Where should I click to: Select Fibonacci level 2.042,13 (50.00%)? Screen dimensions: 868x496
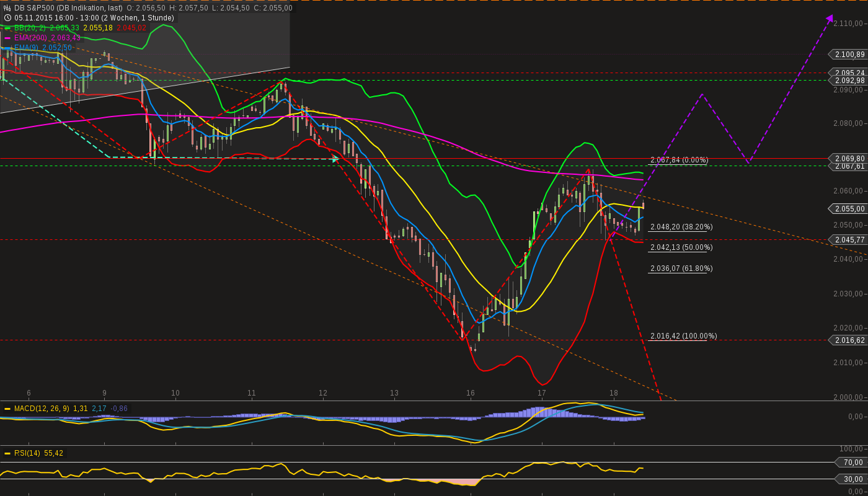coord(681,247)
